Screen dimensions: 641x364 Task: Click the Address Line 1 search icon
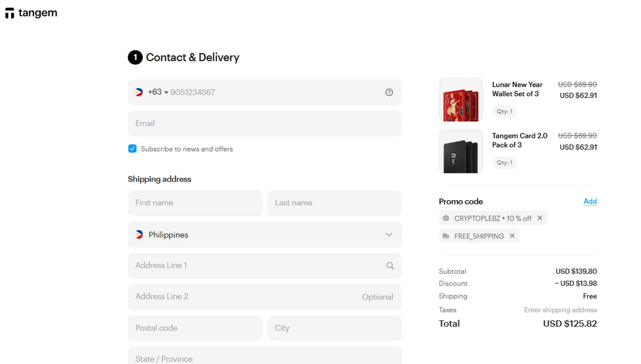click(390, 266)
